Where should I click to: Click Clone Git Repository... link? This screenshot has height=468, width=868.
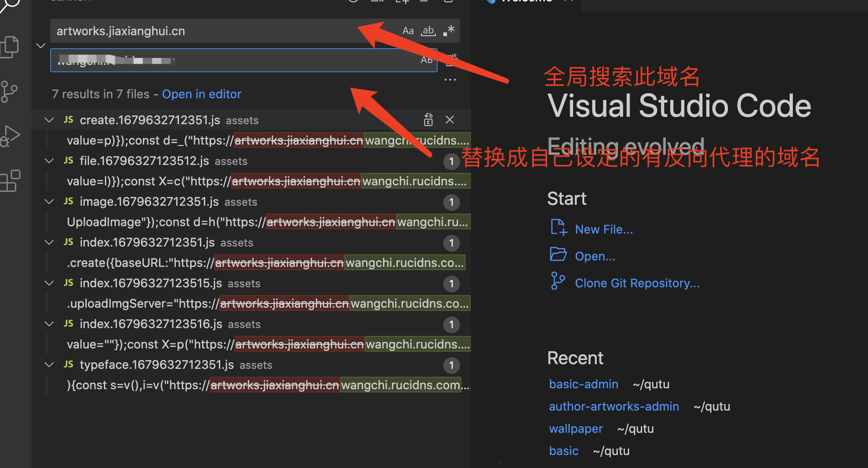coord(637,283)
